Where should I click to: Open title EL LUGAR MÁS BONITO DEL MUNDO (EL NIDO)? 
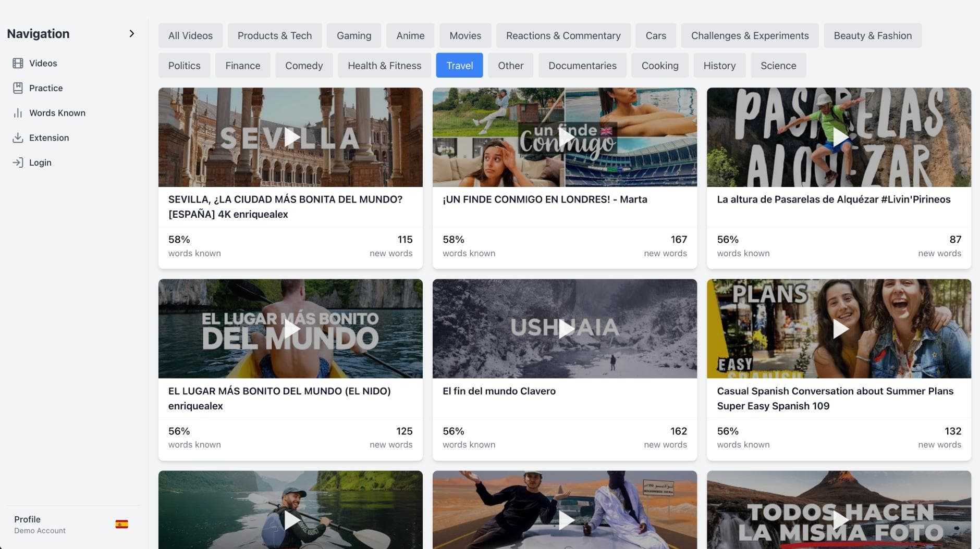[279, 398]
